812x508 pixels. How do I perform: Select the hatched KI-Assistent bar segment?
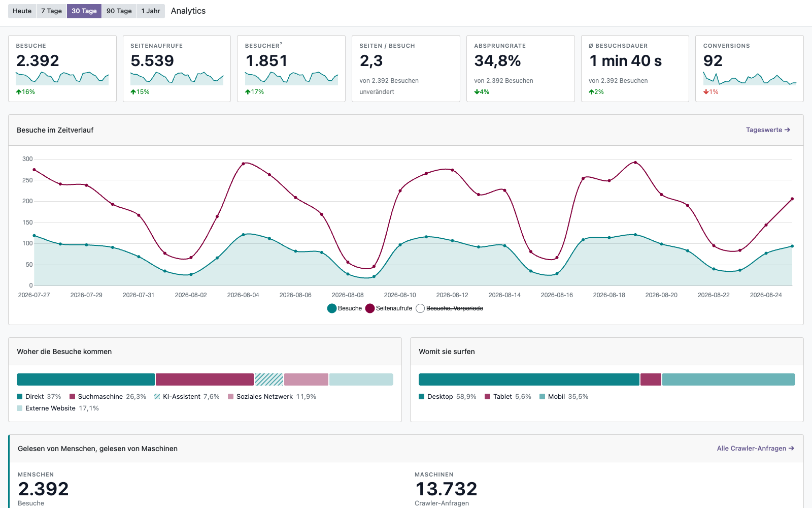[269, 379]
